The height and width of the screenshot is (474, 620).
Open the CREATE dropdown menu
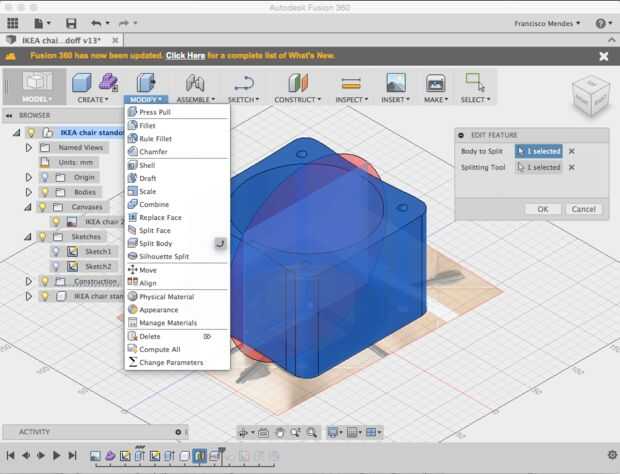93,100
